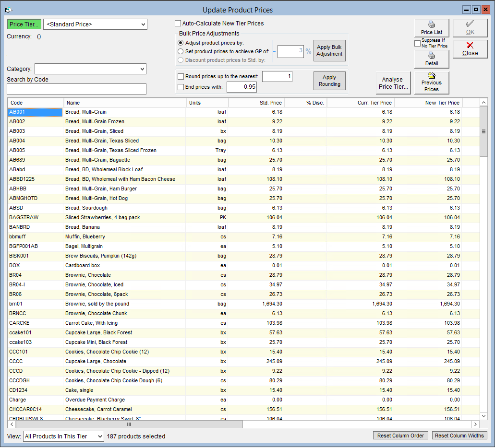This screenshot has width=495, height=448.
Task: Open Analyse Price Tier
Action: [393, 83]
